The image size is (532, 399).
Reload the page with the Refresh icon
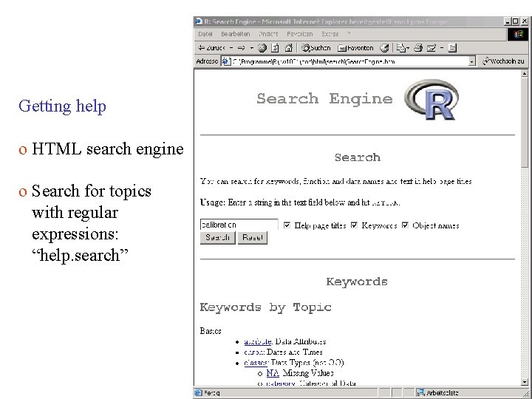[x=275, y=48]
